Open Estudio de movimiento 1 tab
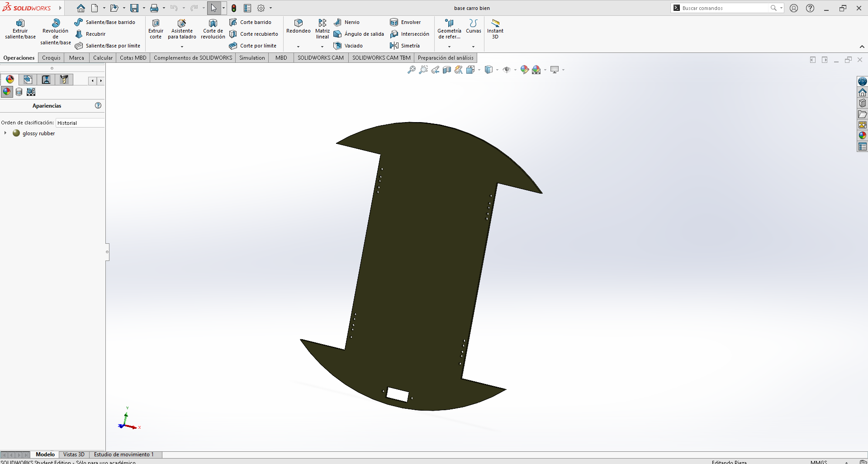This screenshot has height=464, width=868. point(123,455)
